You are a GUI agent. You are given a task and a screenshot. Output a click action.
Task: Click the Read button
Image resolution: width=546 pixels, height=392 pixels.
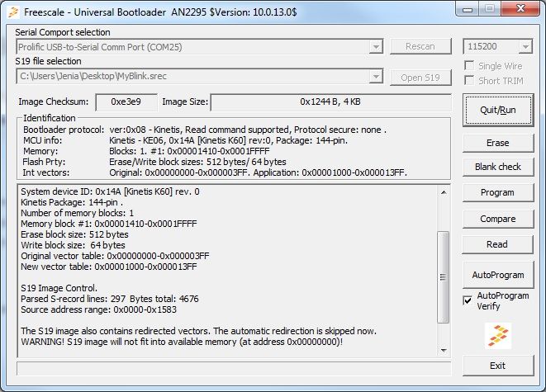(498, 244)
